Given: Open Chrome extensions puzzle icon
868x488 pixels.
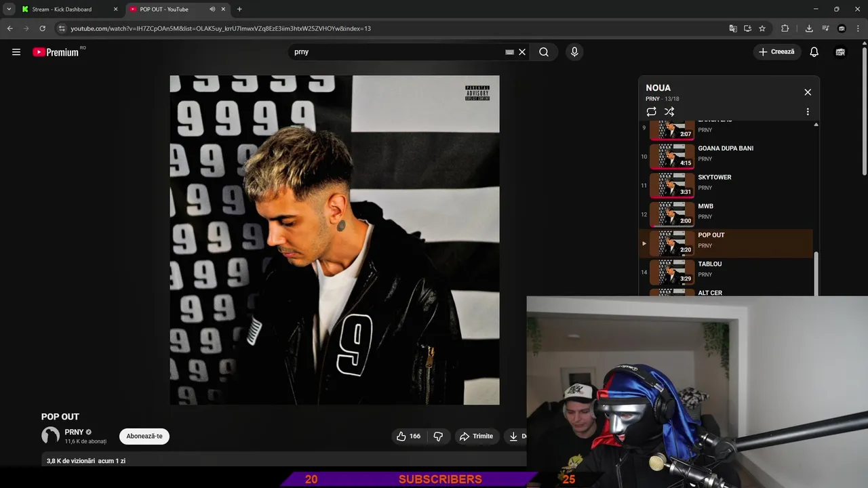Looking at the screenshot, I should [x=785, y=28].
